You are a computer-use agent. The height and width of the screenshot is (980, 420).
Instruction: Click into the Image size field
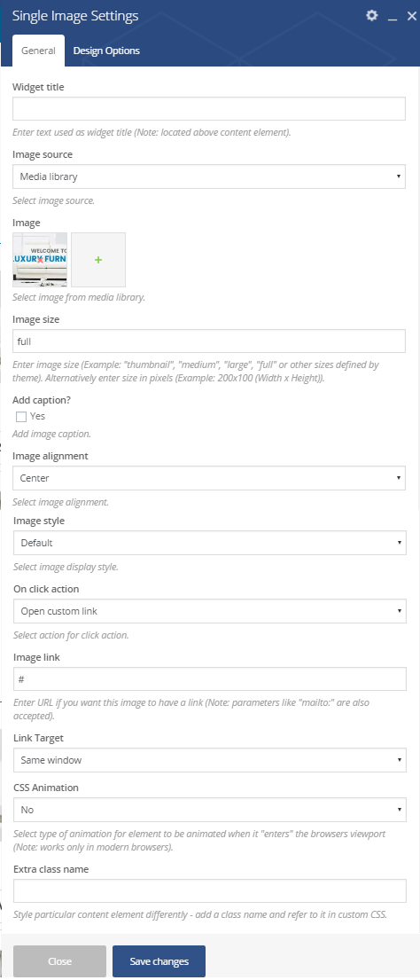pos(209,341)
